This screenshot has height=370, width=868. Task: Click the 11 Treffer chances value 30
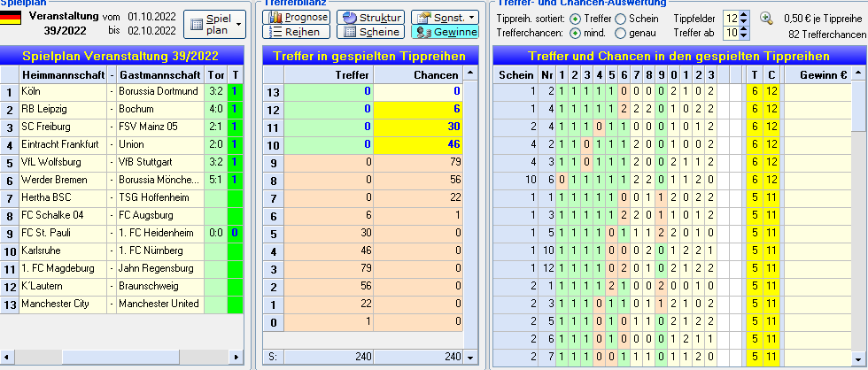coord(418,127)
